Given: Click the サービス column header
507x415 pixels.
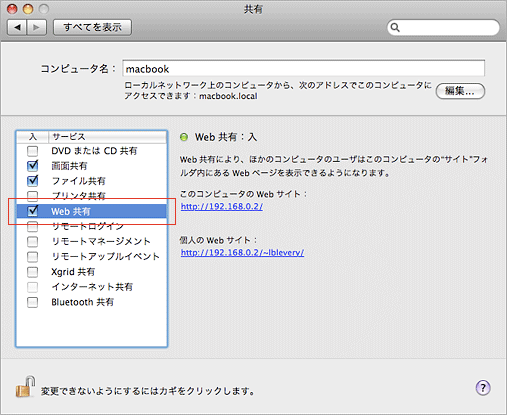Looking at the screenshot, I should coord(107,137).
